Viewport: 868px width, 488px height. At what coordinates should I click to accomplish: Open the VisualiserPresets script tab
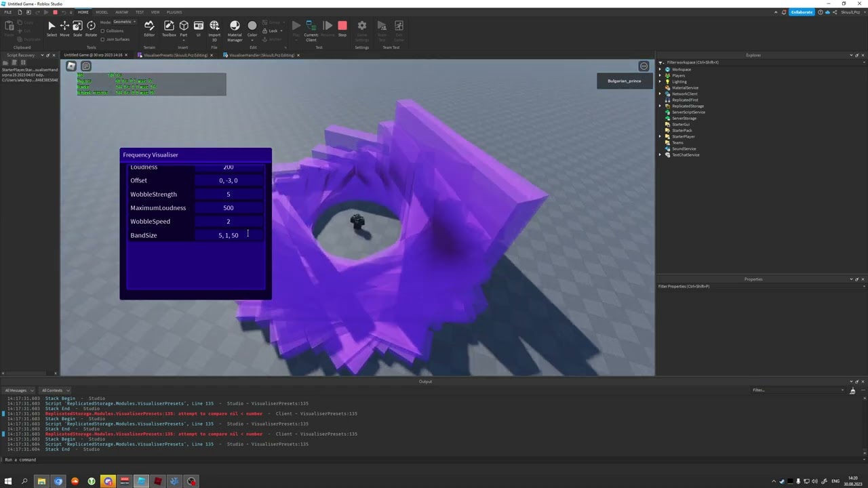coord(175,55)
